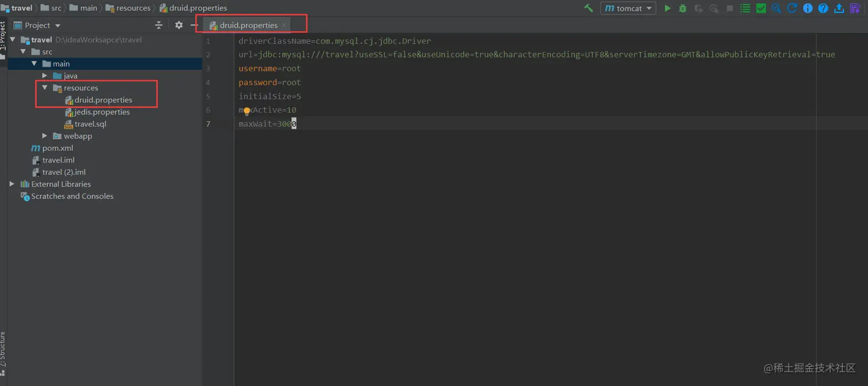Click the jdbc url line in editor
Viewport: 868px width, 386px height.
point(537,55)
